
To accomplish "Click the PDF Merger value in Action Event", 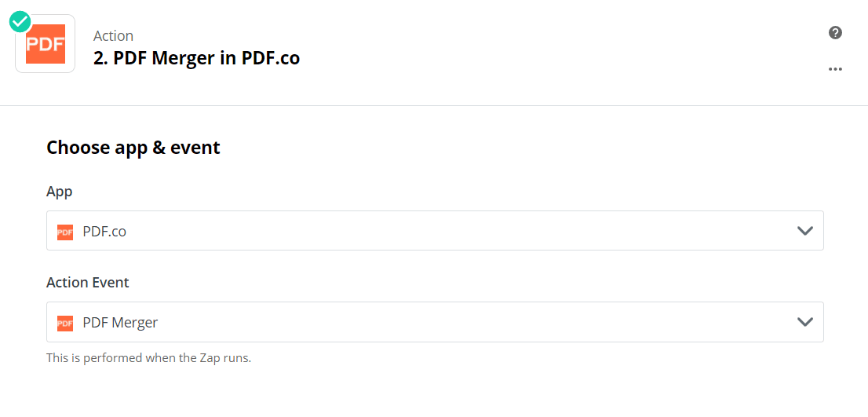I will tap(120, 323).
